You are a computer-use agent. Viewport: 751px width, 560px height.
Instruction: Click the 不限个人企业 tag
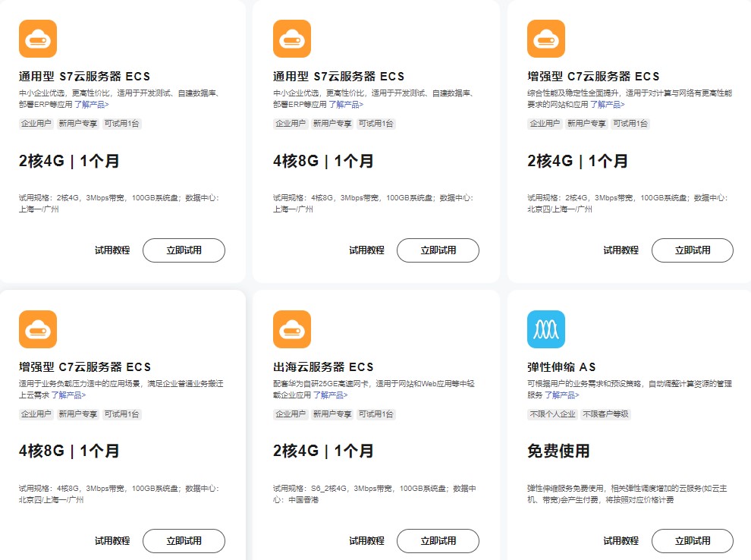(x=552, y=414)
